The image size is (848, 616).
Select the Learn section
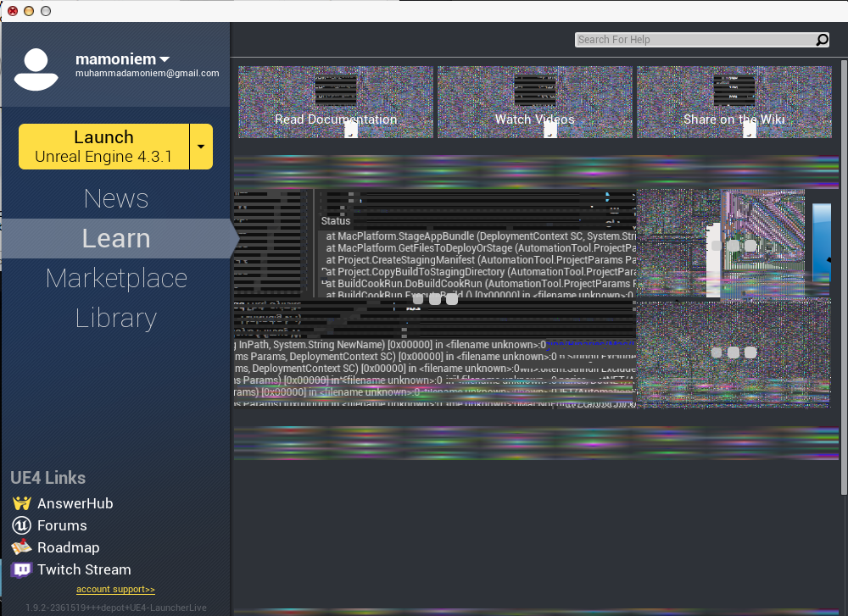(116, 238)
